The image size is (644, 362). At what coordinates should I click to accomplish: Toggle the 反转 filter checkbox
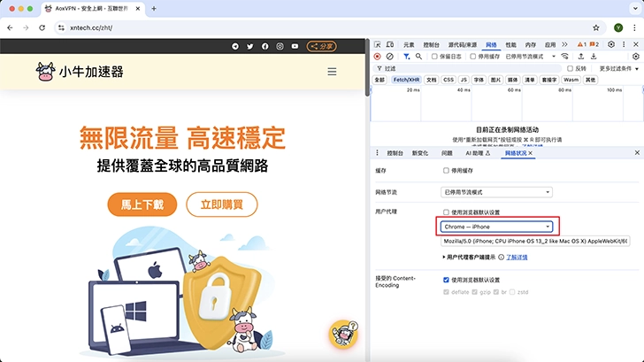(570, 68)
